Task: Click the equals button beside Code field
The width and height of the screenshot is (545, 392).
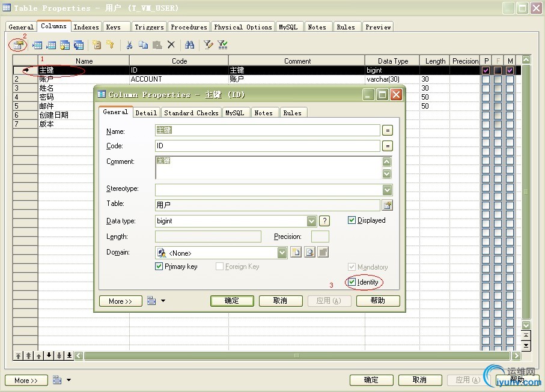Action: (x=388, y=146)
